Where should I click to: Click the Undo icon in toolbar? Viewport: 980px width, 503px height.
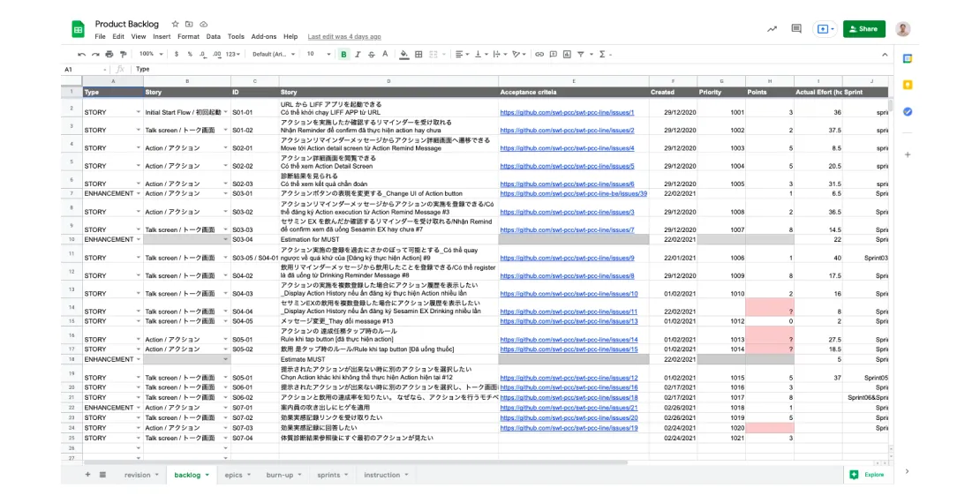[81, 54]
